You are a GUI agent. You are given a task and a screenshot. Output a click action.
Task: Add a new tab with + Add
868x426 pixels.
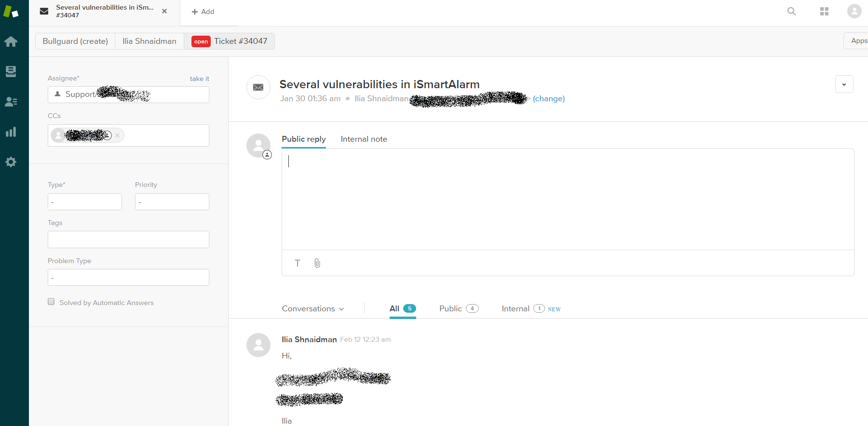pos(203,12)
